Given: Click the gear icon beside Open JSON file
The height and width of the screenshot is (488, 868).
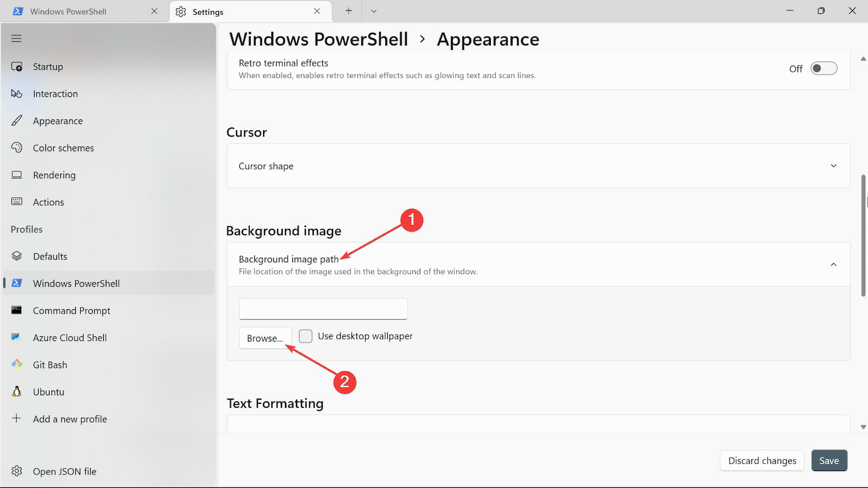Looking at the screenshot, I should click(17, 471).
